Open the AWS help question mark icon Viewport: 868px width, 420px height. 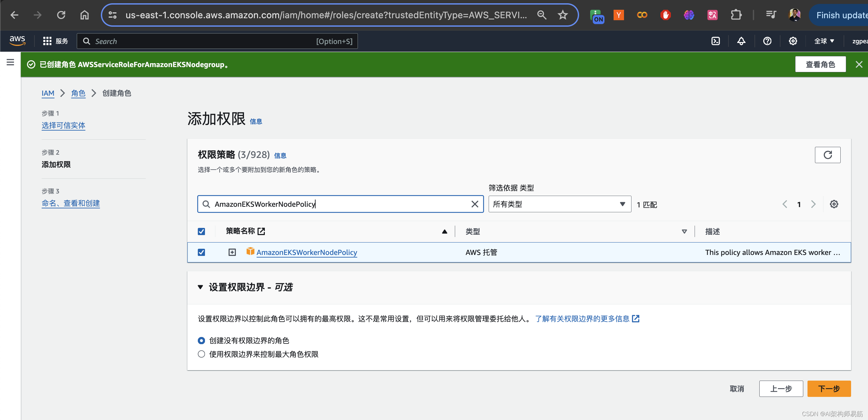pos(767,41)
